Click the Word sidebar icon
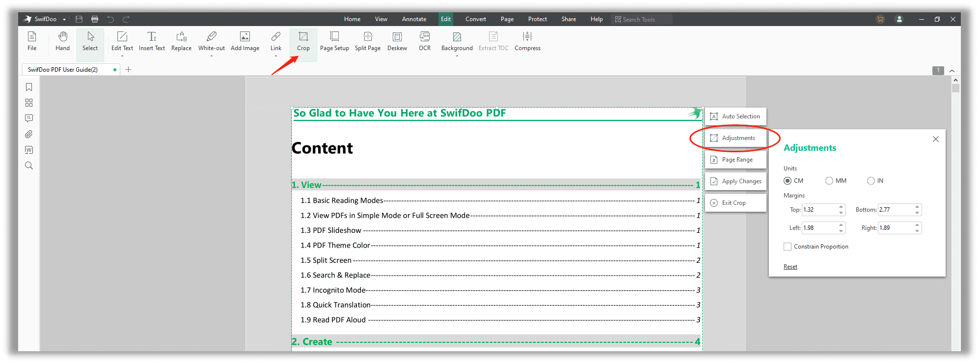This screenshot has width=980, height=364. point(29,150)
